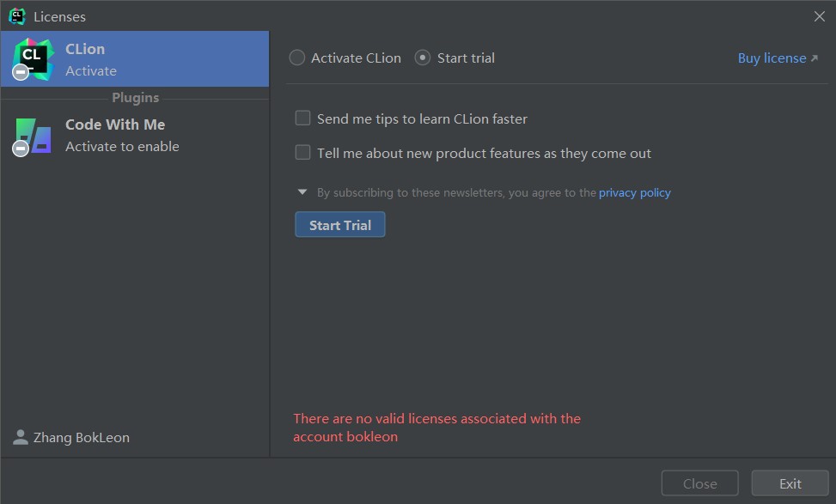This screenshot has height=504, width=836.
Task: Click the Exit button
Action: 790,483
